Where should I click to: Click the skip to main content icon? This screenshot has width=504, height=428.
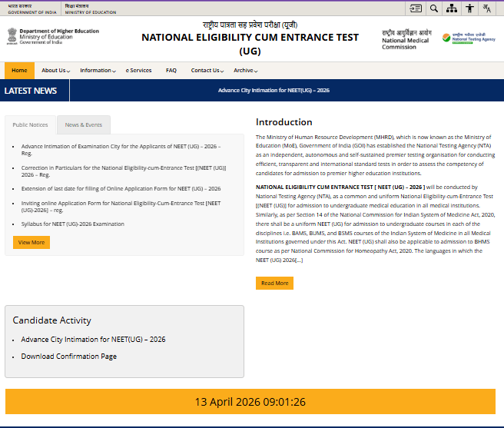[416, 8]
